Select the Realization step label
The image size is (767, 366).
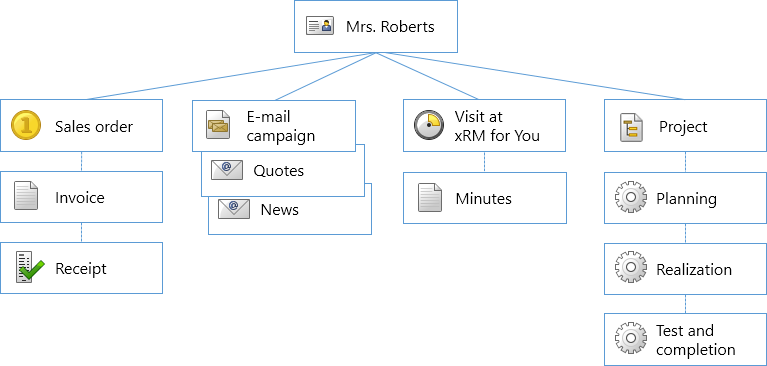pyautogui.click(x=694, y=270)
